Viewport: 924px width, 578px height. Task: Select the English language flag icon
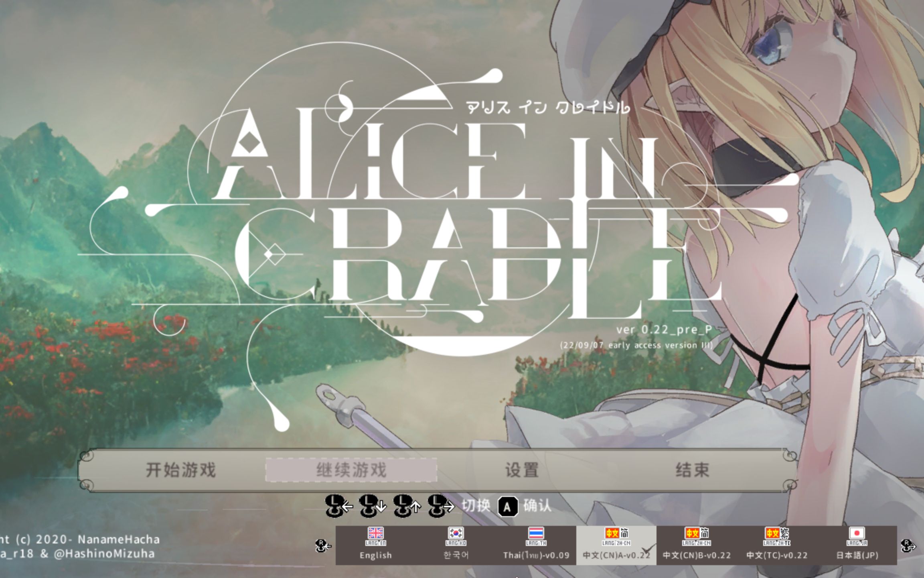coord(376,533)
